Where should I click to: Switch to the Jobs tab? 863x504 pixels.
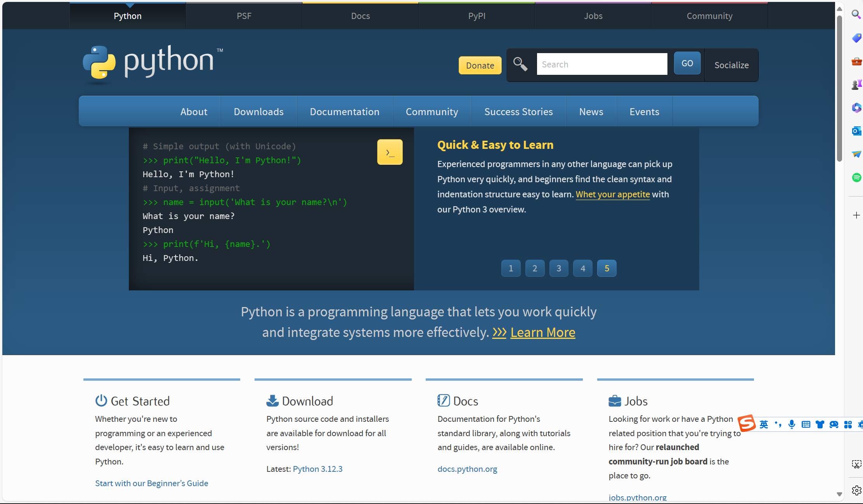[x=593, y=16]
